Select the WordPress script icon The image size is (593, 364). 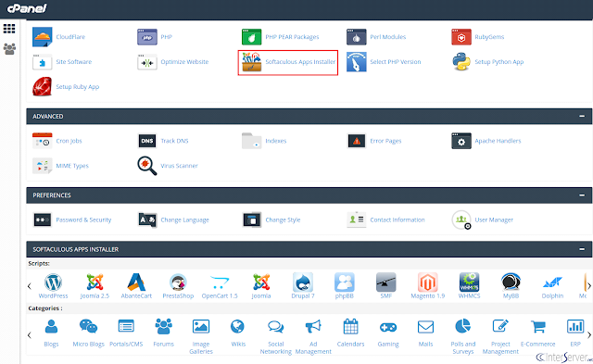(54, 282)
